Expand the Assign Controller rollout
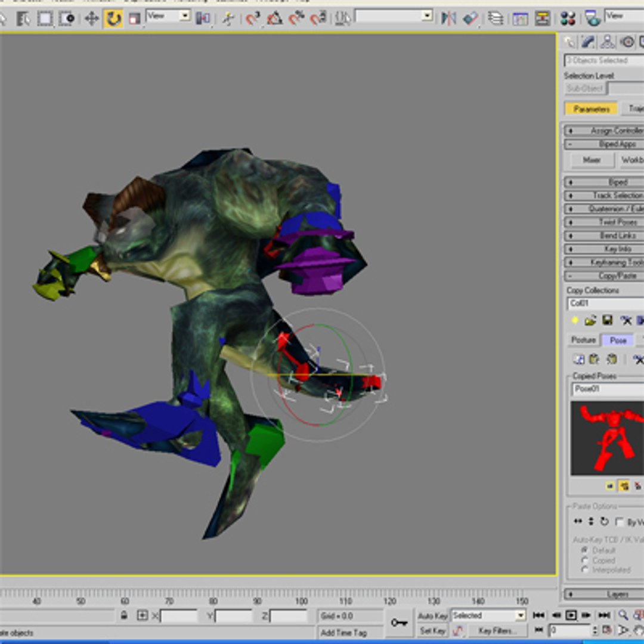This screenshot has width=644, height=644. click(603, 131)
